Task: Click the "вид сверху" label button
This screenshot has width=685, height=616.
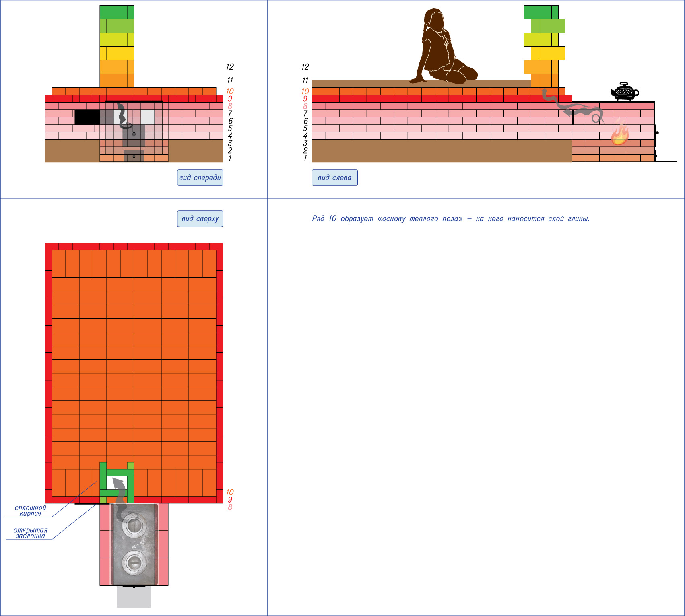Action: click(200, 218)
